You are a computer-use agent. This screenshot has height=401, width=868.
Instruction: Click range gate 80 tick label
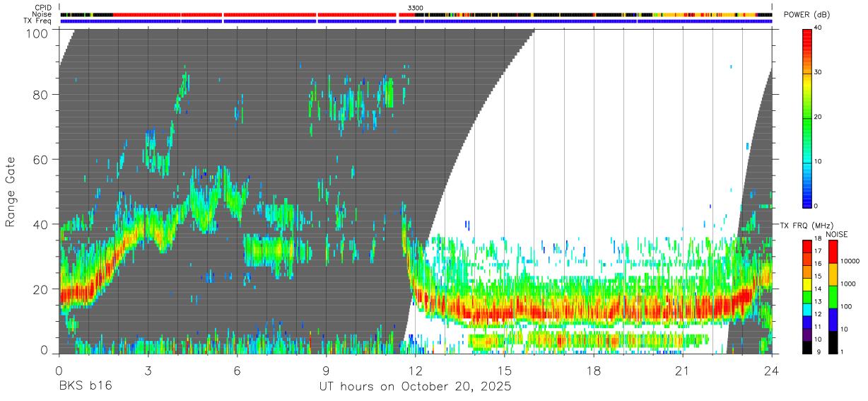pyautogui.click(x=40, y=95)
